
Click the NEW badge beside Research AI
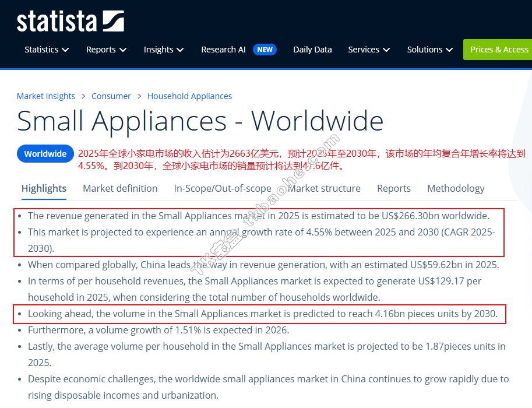pos(265,50)
